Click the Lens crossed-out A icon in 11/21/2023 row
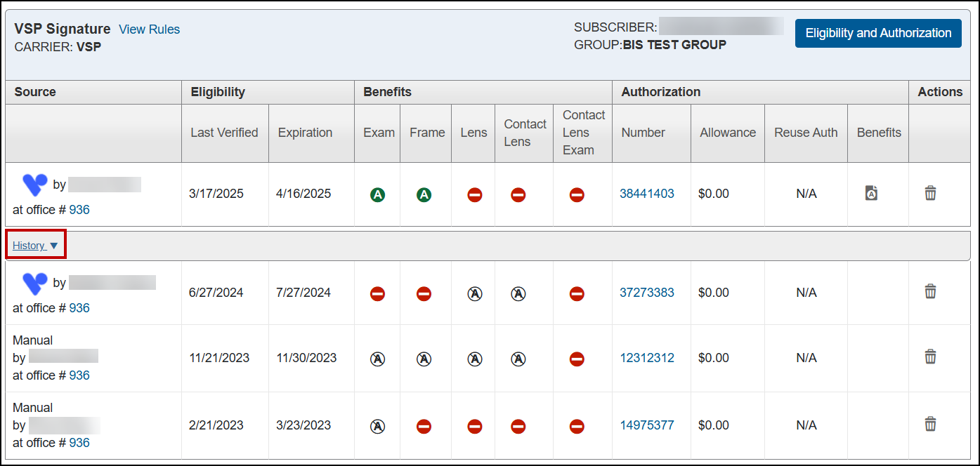This screenshot has width=980, height=466. coord(475,359)
